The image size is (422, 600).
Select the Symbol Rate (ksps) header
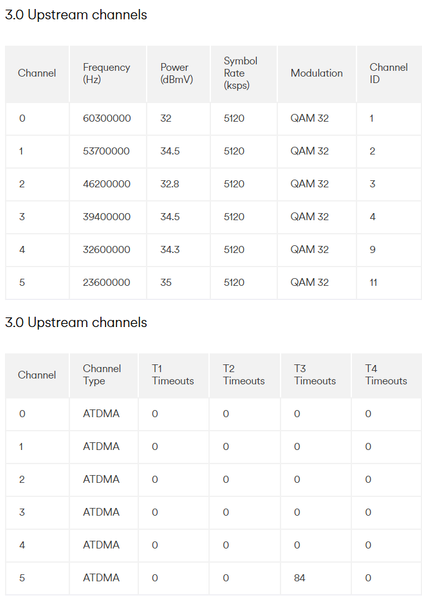(x=240, y=73)
